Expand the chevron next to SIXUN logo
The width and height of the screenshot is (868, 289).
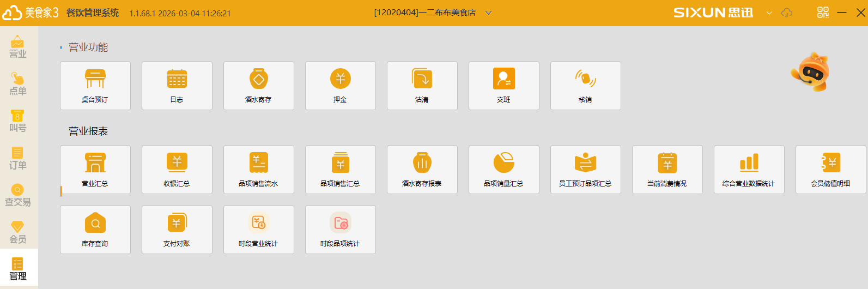click(769, 13)
